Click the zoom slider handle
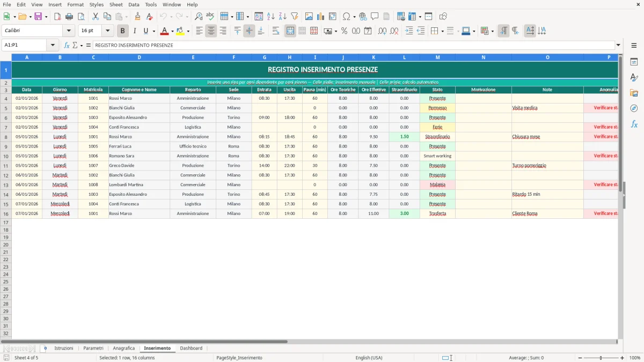Image resolution: width=644 pixels, height=362 pixels. click(x=601, y=358)
